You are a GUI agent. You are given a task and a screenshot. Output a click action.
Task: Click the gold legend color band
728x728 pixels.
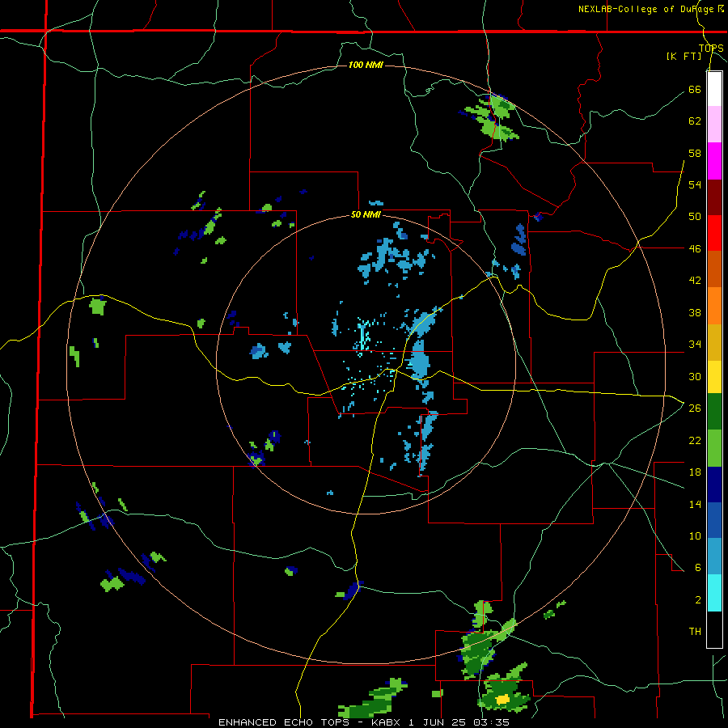714,342
